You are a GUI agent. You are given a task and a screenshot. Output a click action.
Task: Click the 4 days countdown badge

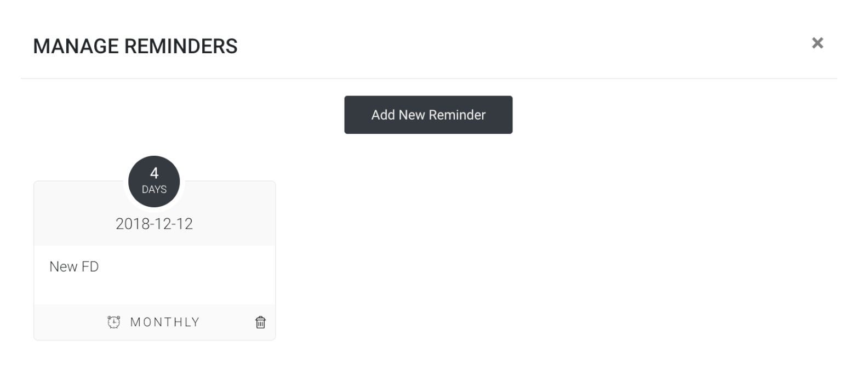pos(154,182)
